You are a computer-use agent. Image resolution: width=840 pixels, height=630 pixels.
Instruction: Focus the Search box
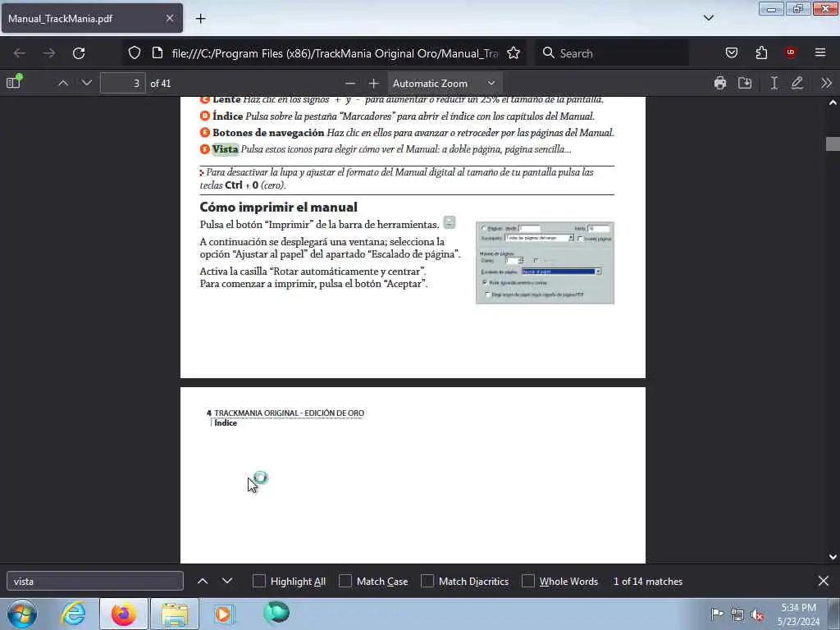(612, 53)
